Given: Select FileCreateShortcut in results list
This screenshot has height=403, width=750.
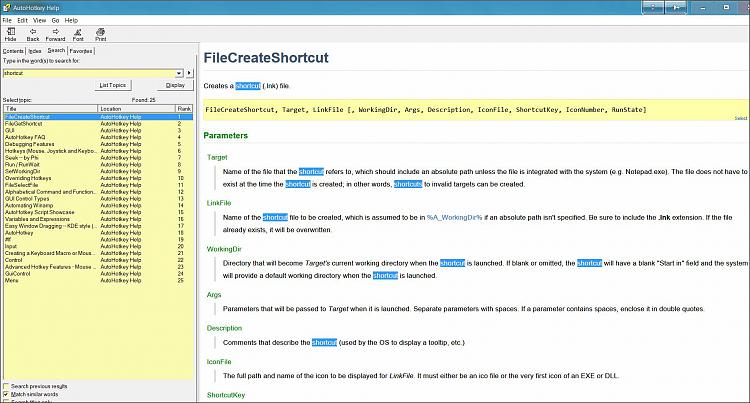Looking at the screenshot, I should coord(98,117).
